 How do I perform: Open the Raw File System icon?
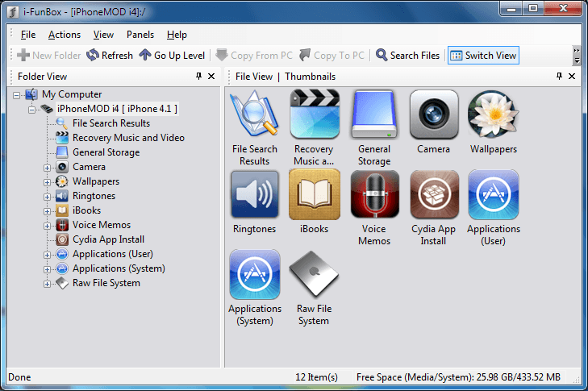click(314, 274)
